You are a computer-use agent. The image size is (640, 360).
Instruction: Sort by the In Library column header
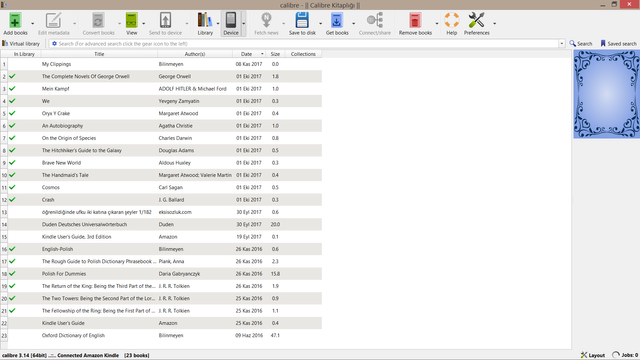pyautogui.click(x=24, y=54)
